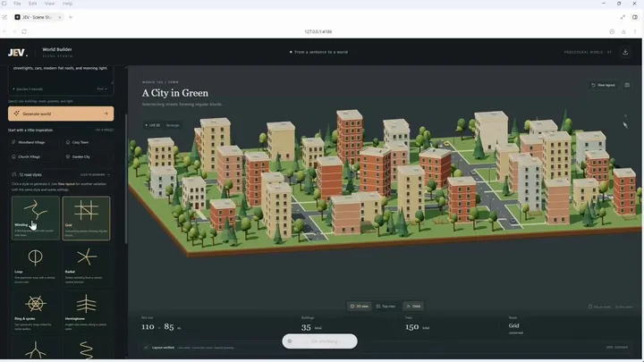
Task: Click the 'A City in Green' title
Action: pos(175,93)
